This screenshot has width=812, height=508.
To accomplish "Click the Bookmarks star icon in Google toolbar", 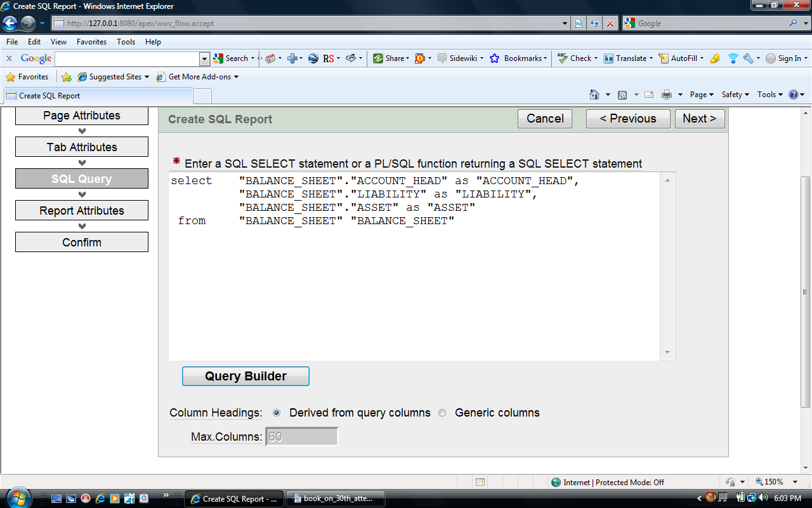I will pos(494,58).
